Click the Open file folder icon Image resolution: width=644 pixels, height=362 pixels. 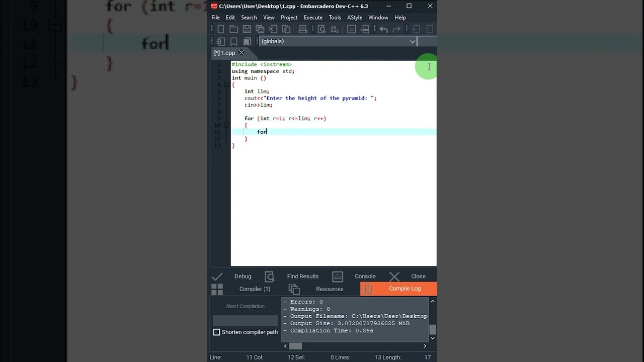(x=234, y=29)
